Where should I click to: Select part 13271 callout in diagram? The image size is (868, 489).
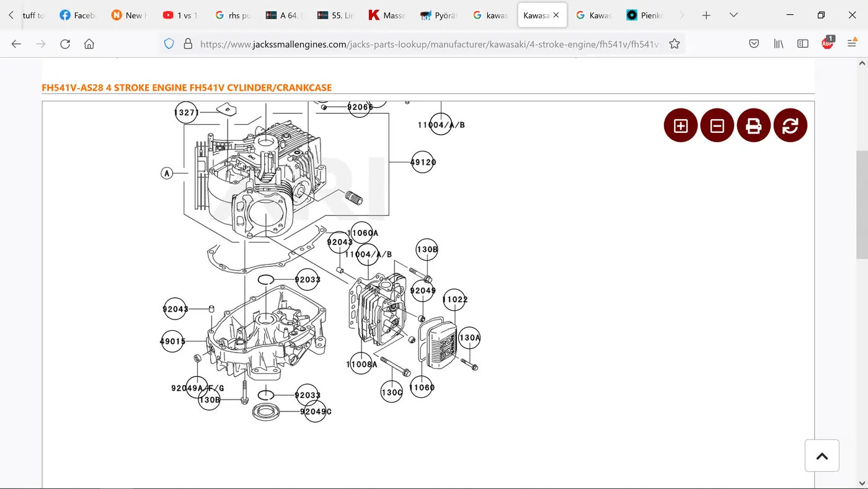pyautogui.click(x=186, y=113)
